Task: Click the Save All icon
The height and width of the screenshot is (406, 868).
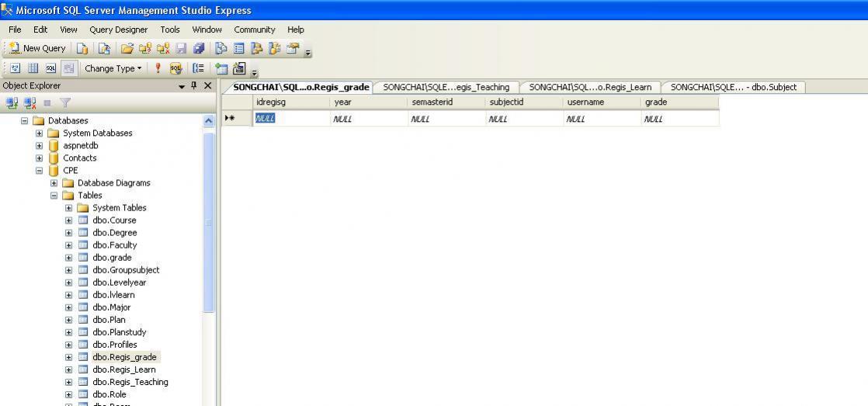Action: click(x=199, y=49)
